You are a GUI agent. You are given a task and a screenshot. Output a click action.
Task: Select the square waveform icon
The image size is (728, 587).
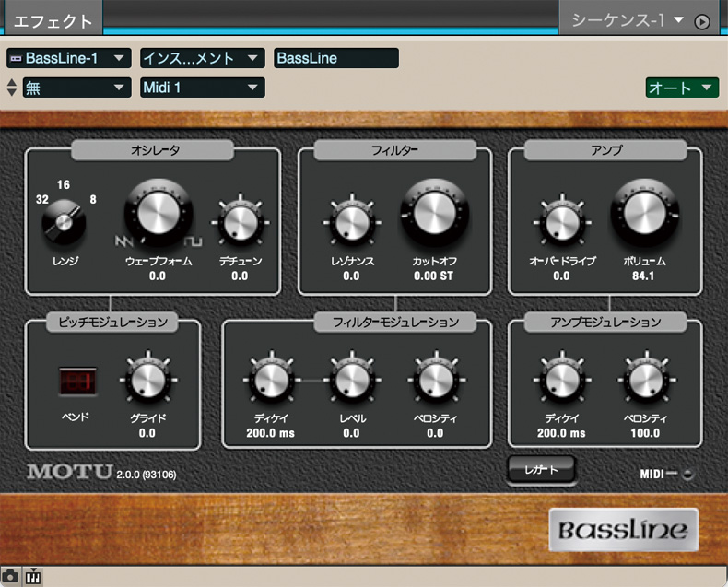[x=193, y=241]
